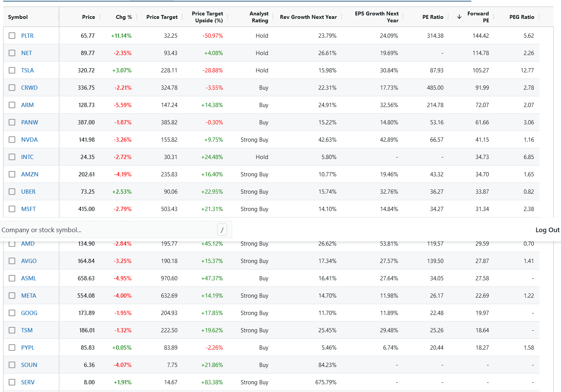Go to the TSM ticker link

pyautogui.click(x=27, y=330)
